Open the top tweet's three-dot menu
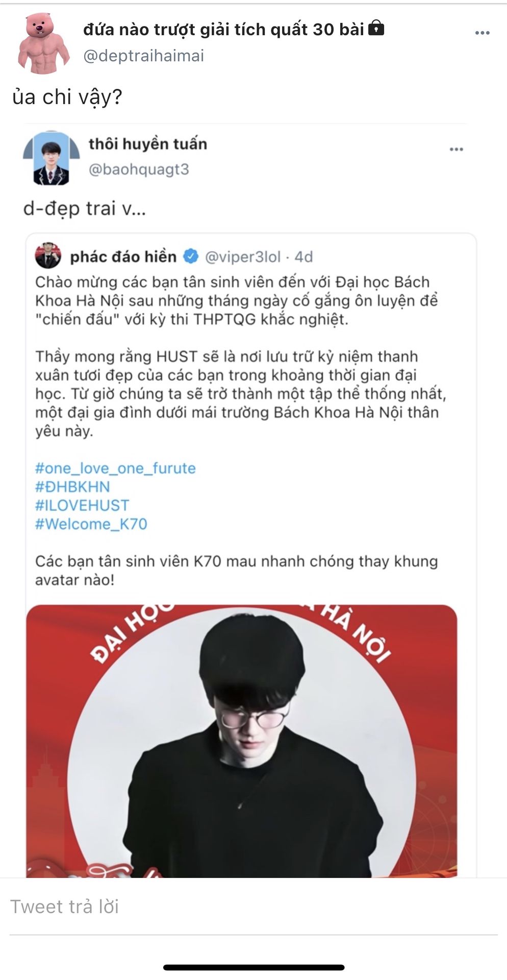 pyautogui.click(x=482, y=33)
